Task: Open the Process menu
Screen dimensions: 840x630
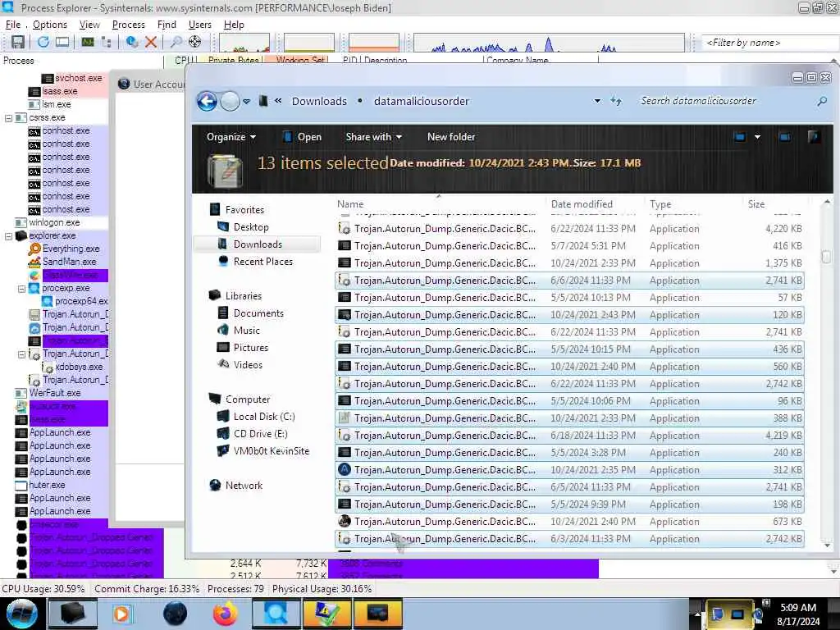Action: 129,25
